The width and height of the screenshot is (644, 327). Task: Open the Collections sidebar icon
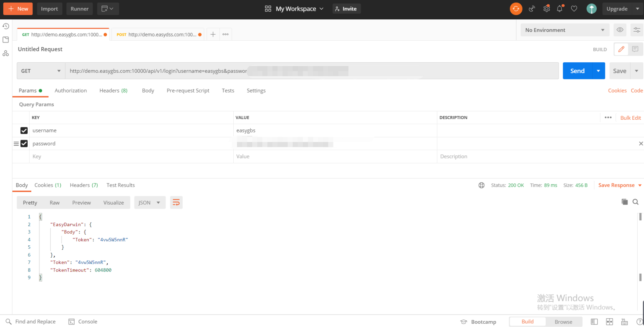click(6, 40)
